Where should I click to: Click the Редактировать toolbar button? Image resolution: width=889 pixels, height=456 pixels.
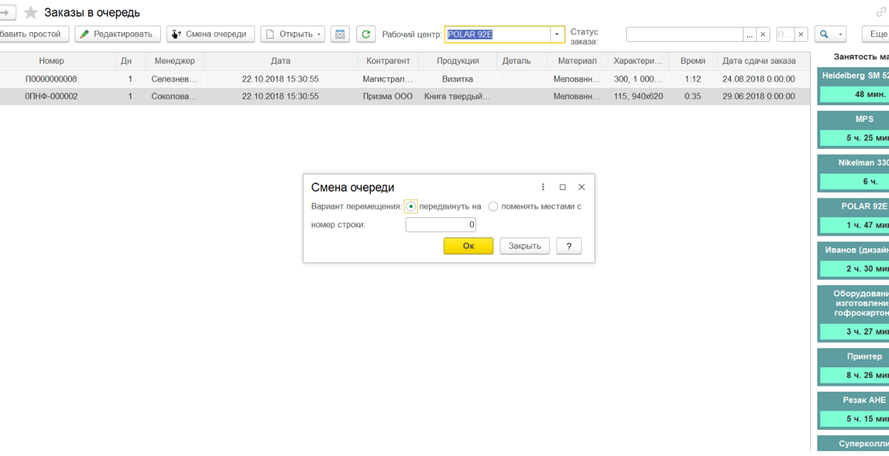coord(117,34)
